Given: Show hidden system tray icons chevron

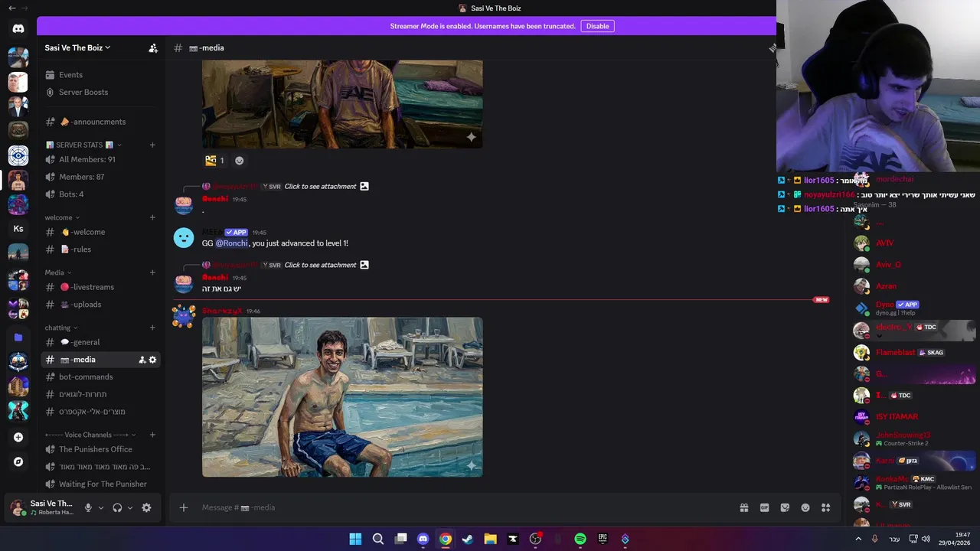Looking at the screenshot, I should point(857,539).
